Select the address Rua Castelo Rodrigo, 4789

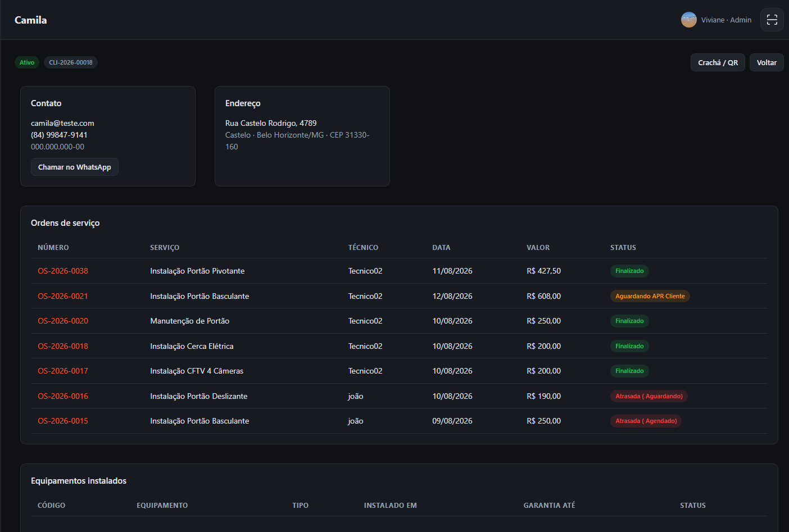point(271,123)
